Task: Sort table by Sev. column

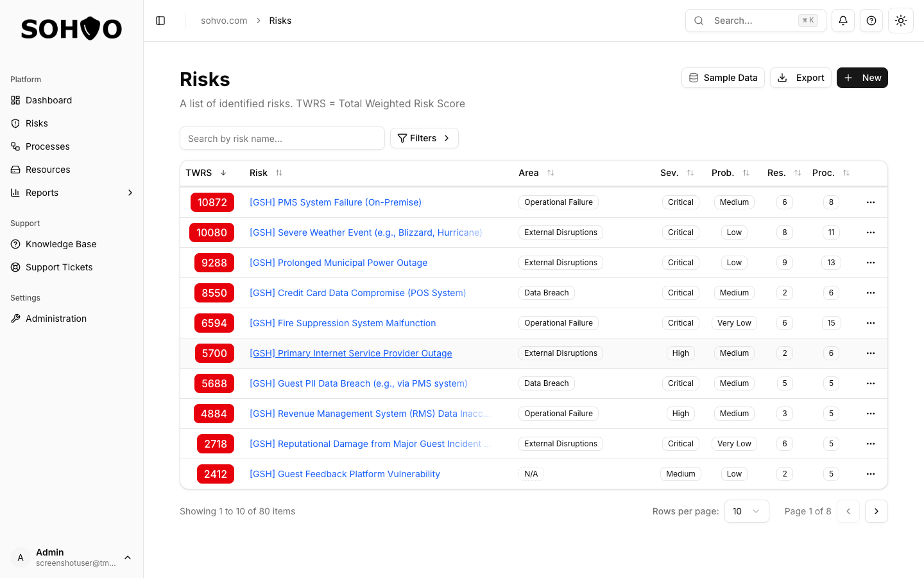Action: [677, 173]
